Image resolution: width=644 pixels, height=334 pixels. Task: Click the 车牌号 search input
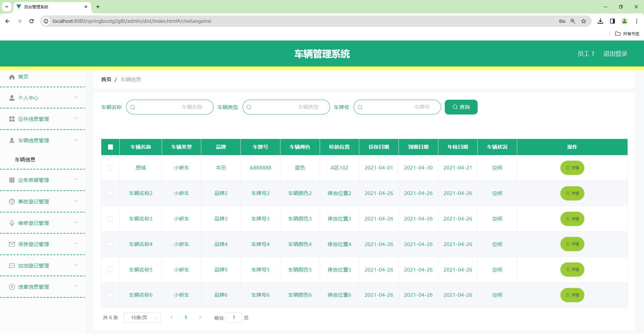pos(397,107)
